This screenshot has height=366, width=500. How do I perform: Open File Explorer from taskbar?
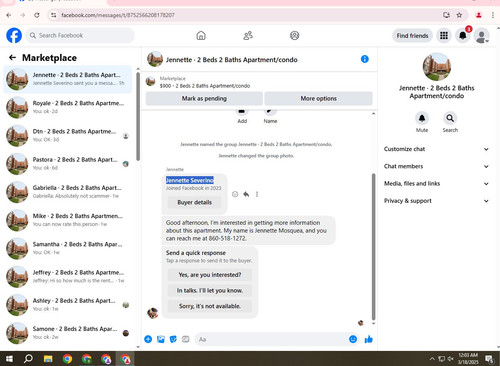click(48, 359)
